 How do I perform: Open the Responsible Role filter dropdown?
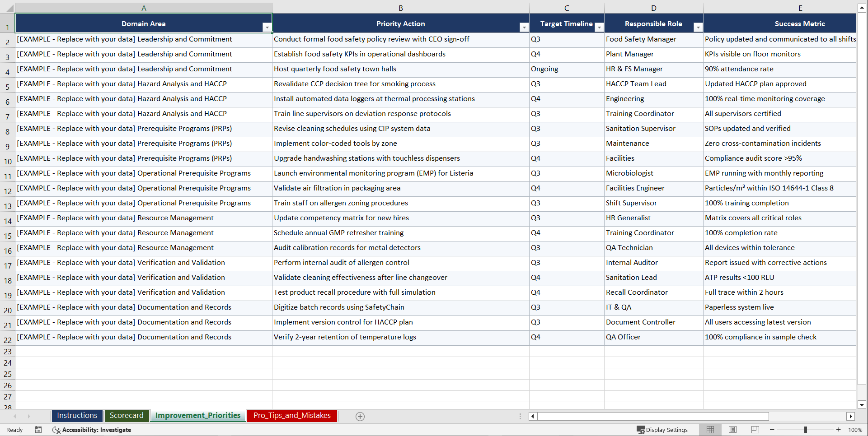(698, 27)
